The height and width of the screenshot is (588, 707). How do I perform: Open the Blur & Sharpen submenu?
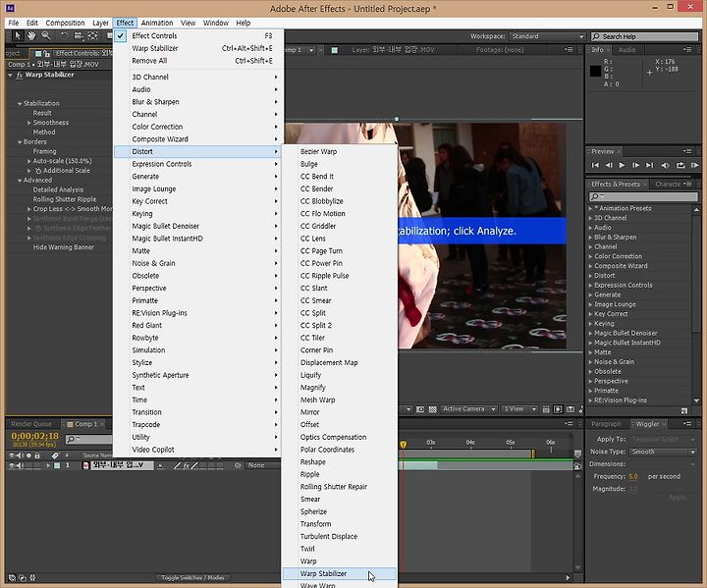click(x=198, y=102)
